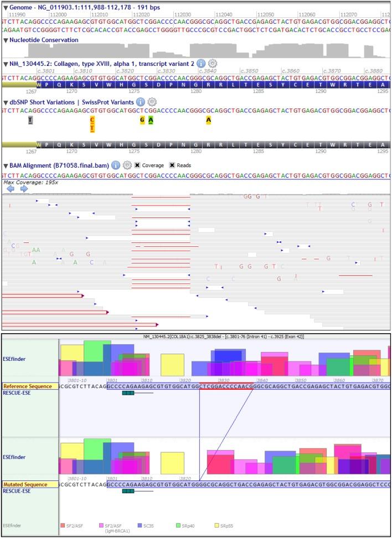The height and width of the screenshot is (538, 392).
Task: Select the yellow A variant near codon 1281
Action: [208, 120]
